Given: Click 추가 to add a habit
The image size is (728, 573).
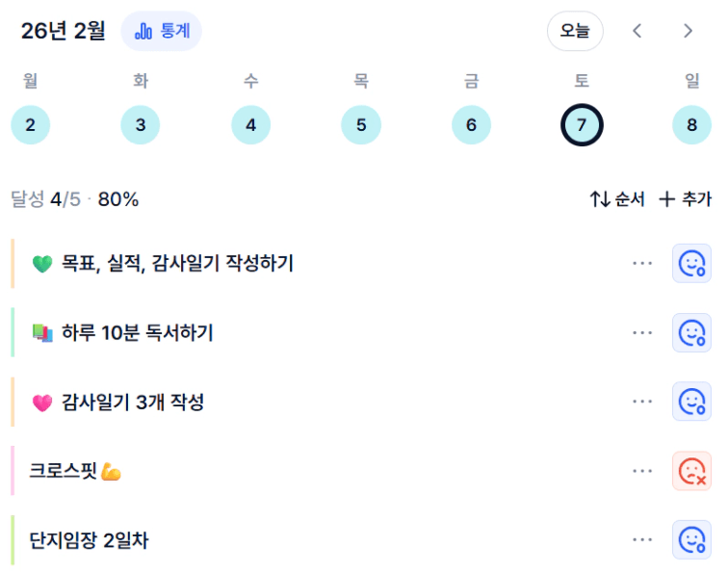Looking at the screenshot, I should 685,199.
